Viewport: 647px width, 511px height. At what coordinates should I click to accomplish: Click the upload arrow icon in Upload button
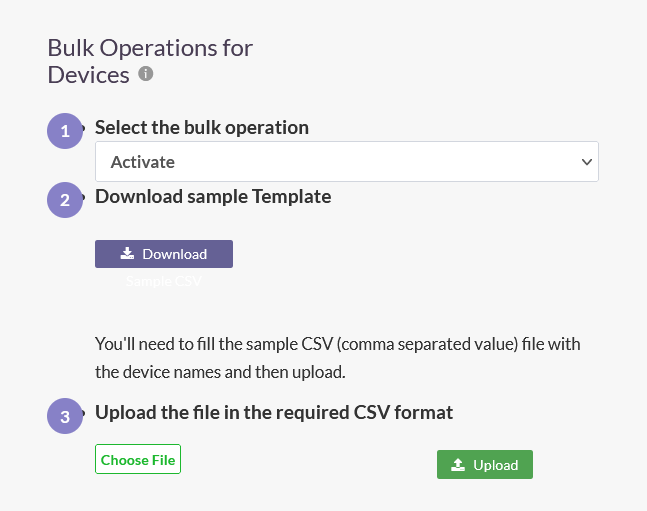(x=458, y=465)
